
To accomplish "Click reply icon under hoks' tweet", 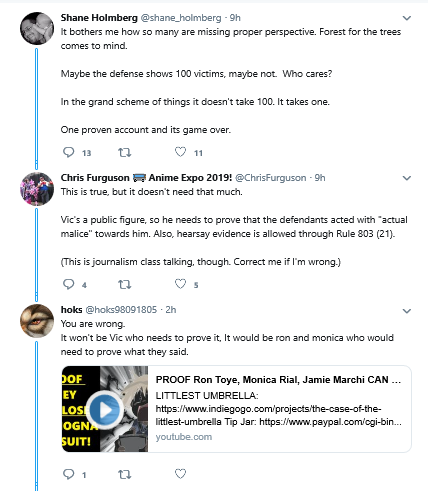I will [x=69, y=474].
